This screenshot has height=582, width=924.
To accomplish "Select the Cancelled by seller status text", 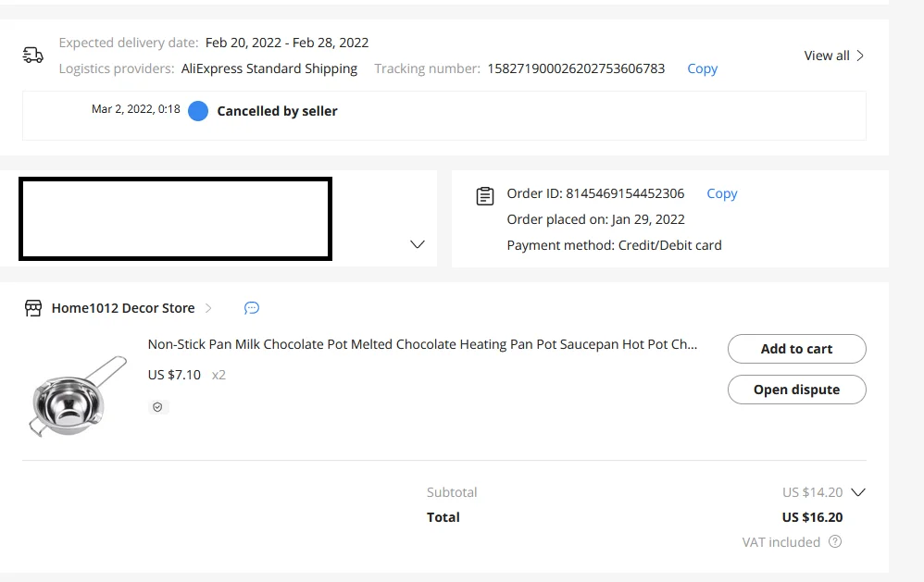I will coord(277,111).
